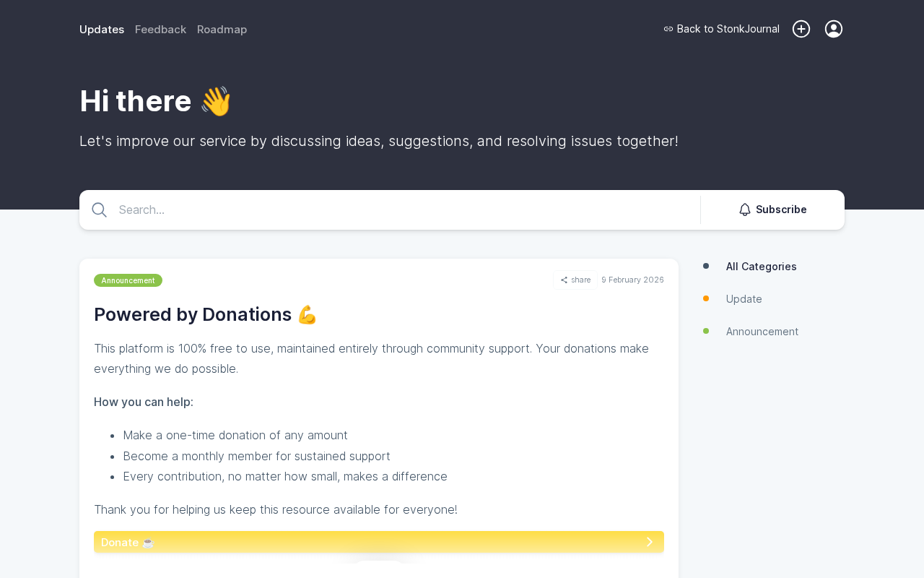Go to the Roadmap tab

[x=222, y=30]
